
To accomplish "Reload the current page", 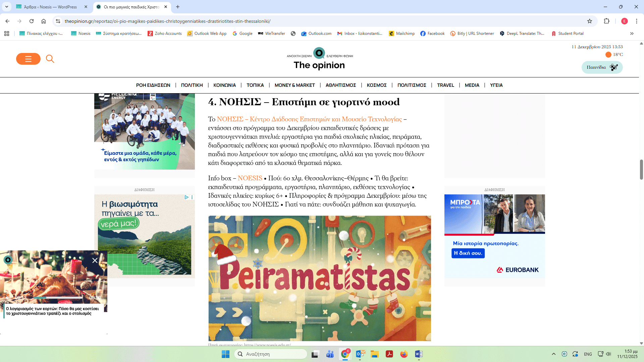I will click(x=32, y=21).
